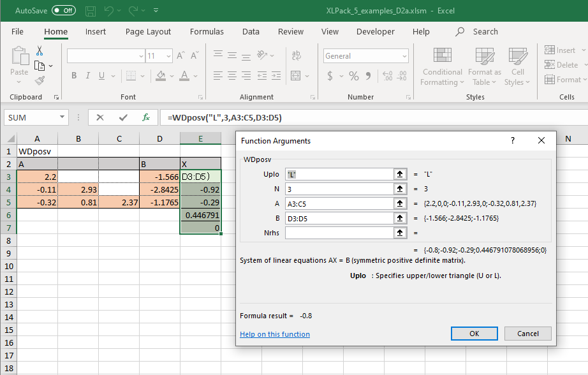Click the Fill Color bucket swatch
Image resolution: width=588 pixels, height=375 pixels.
[x=161, y=76]
